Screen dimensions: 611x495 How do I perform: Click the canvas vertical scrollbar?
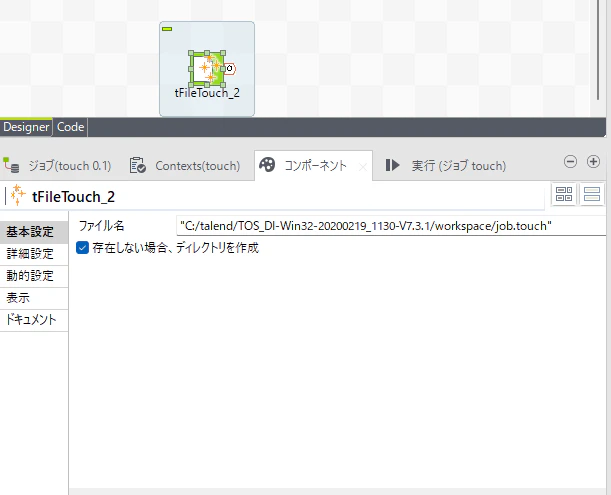coord(598,50)
